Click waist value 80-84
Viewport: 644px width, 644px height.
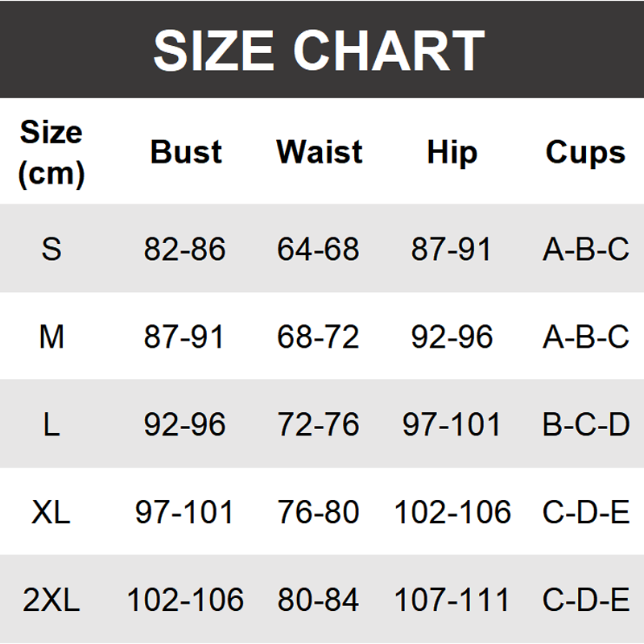click(318, 600)
